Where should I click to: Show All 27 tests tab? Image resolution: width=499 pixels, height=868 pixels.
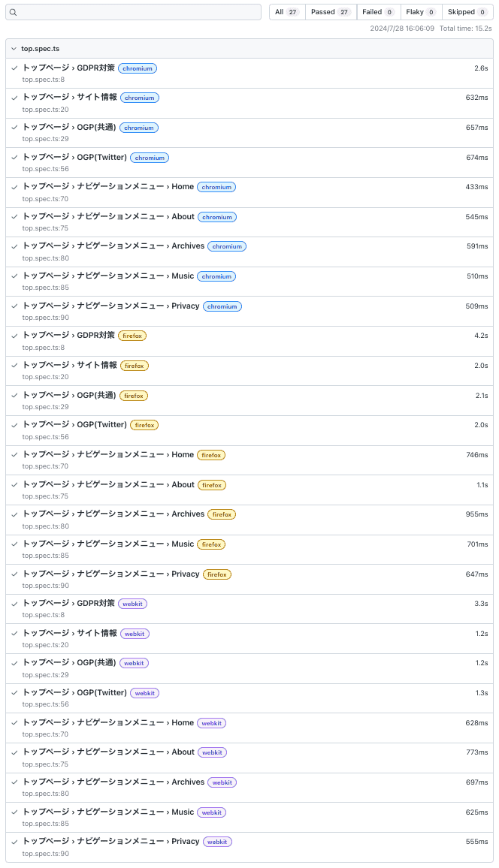click(x=287, y=12)
